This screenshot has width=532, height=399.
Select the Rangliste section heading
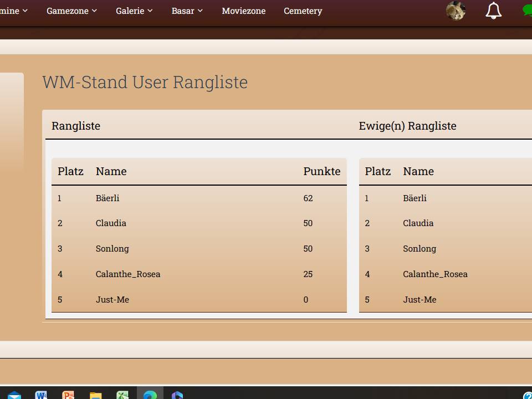76,126
